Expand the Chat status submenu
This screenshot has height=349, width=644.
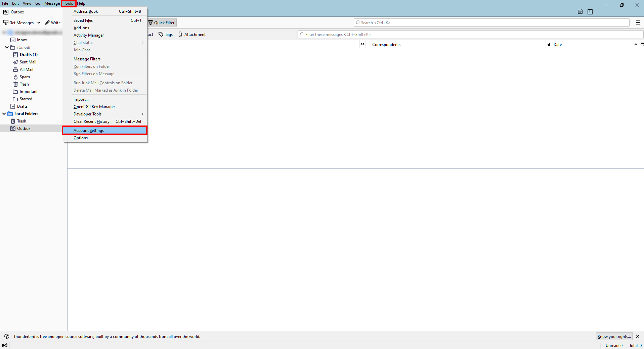coord(83,43)
